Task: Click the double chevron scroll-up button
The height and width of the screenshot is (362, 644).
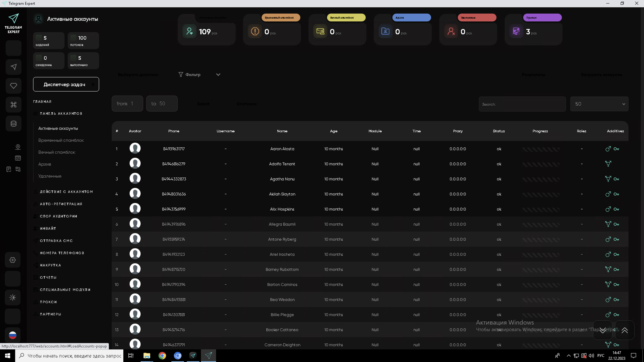Action: 625,330
